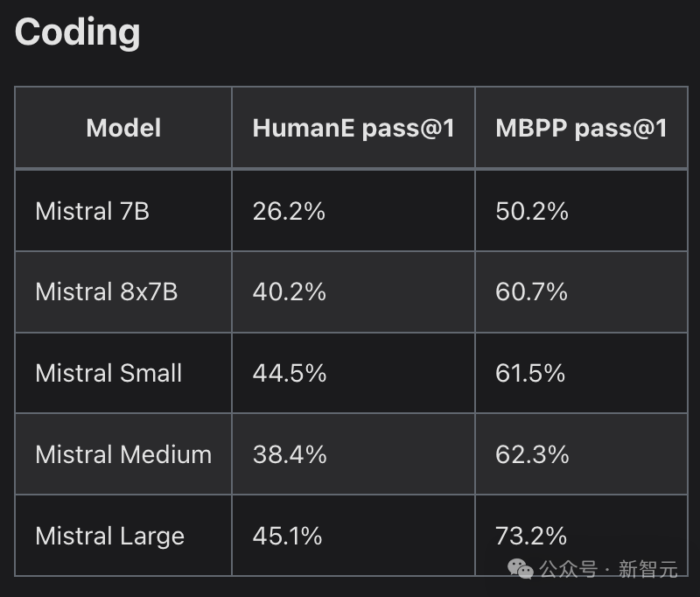Select the 38.4% HumanE cell
Viewport: 700px width, 597px height.
coord(289,454)
